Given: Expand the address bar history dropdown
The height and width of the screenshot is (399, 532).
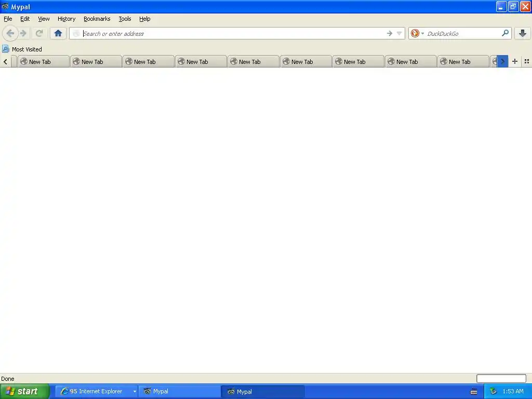Looking at the screenshot, I should (400, 33).
